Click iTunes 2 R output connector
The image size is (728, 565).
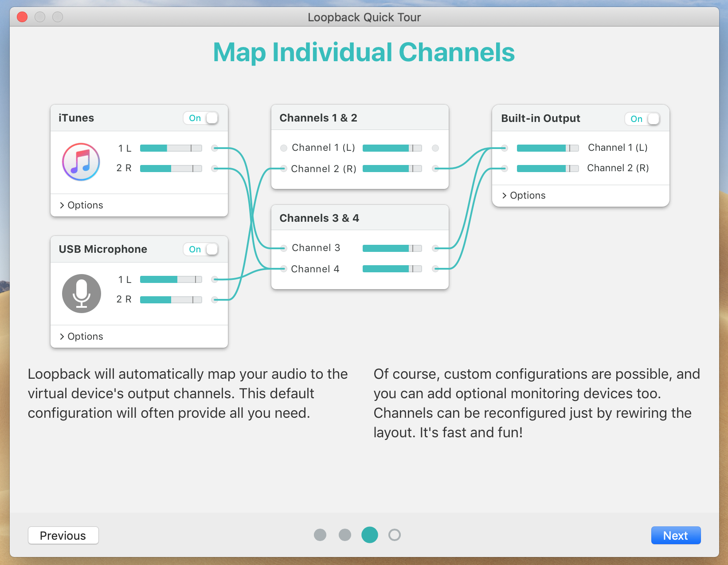click(215, 169)
